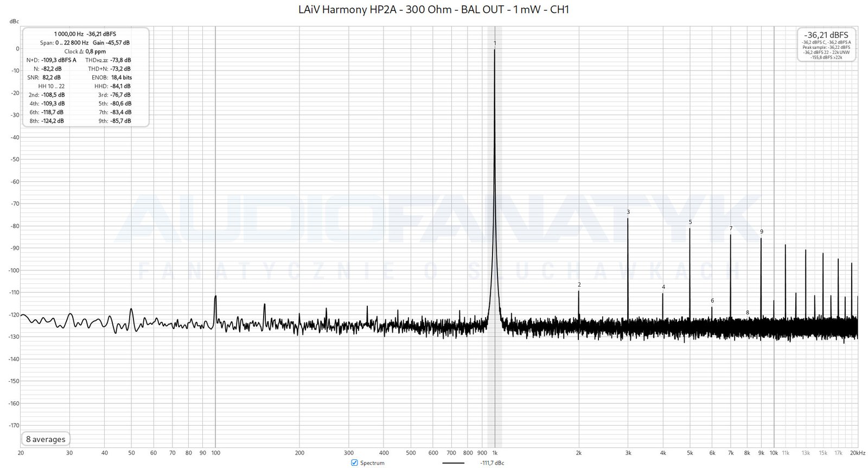Click the large -36,21 dBFS level readout
This screenshot has width=868, height=468.
pos(826,35)
